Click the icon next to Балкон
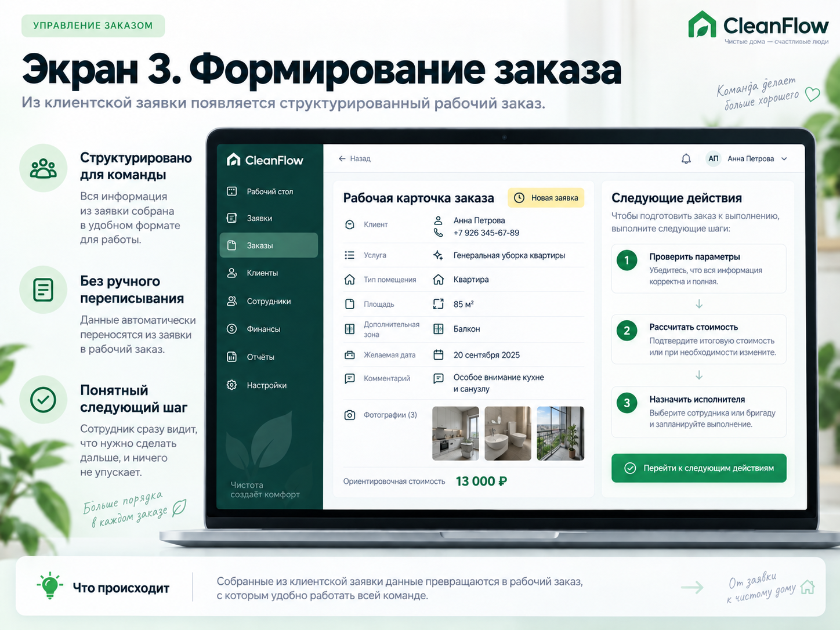The width and height of the screenshot is (840, 630). point(439,329)
